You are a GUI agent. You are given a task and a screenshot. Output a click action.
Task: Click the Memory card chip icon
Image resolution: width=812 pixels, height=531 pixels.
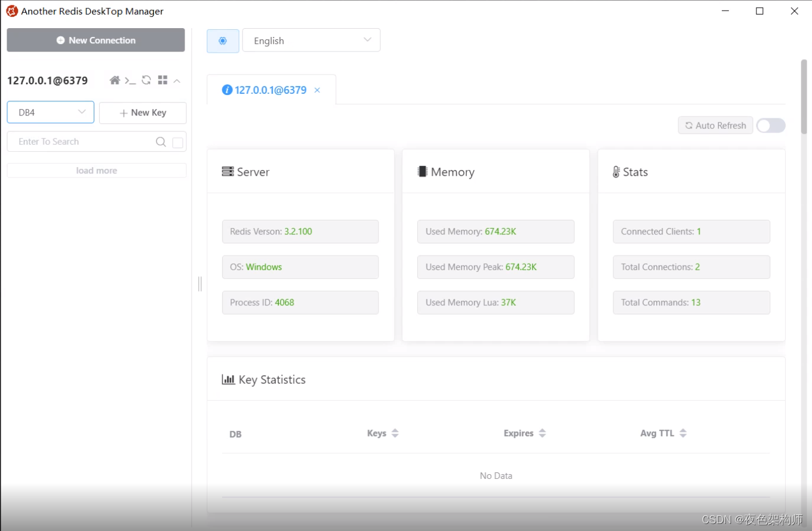pos(422,171)
